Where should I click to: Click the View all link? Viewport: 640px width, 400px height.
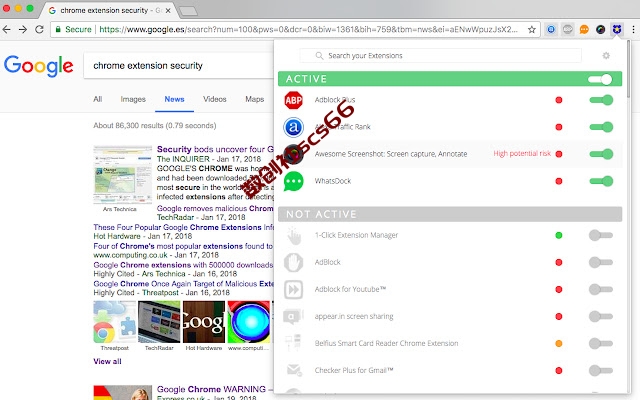coord(107,361)
